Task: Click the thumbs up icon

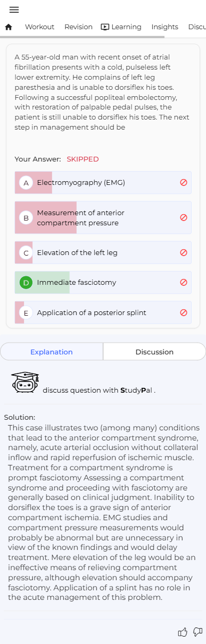Action: click(x=183, y=632)
